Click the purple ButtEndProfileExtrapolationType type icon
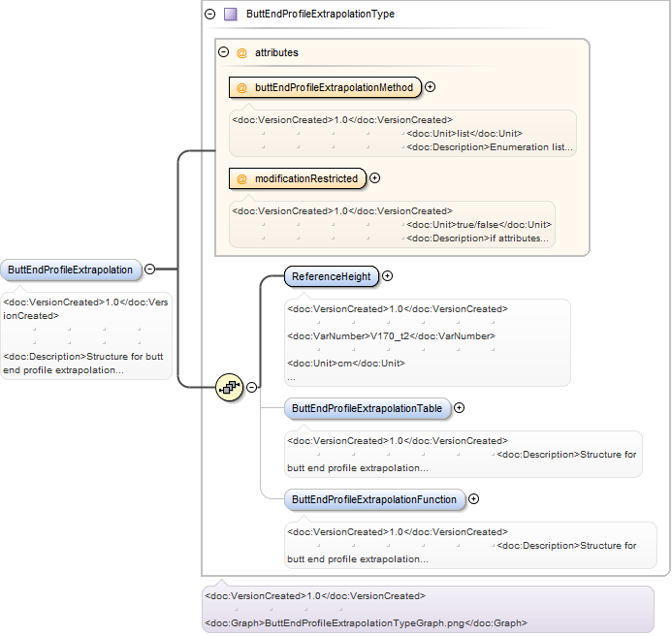 231,15
